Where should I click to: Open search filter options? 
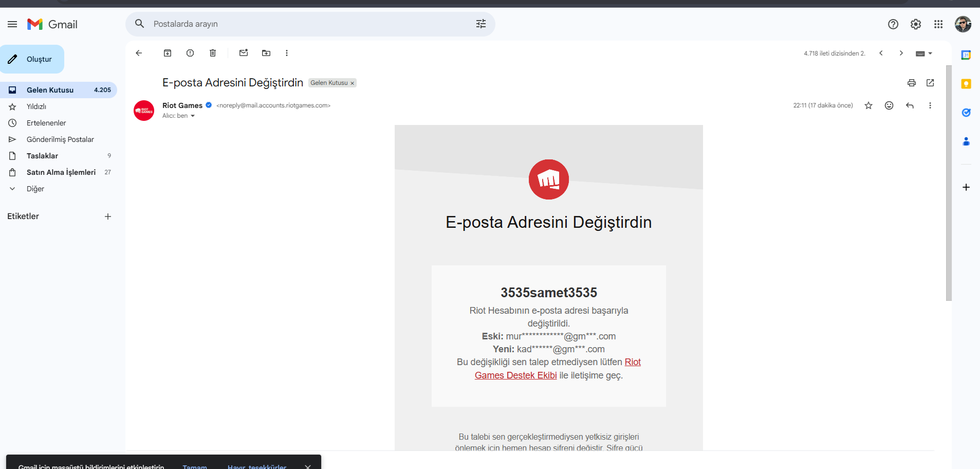(x=481, y=24)
